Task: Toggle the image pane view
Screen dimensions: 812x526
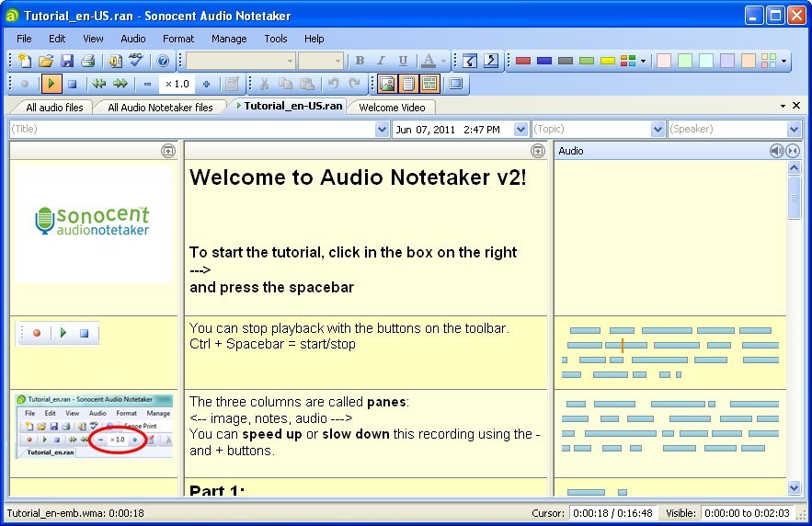Action: pos(387,84)
